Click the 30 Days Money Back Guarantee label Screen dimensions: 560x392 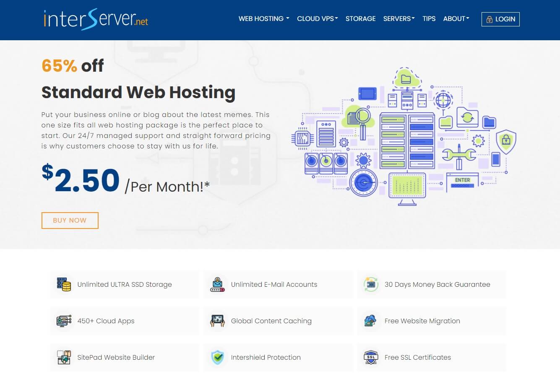click(x=437, y=284)
